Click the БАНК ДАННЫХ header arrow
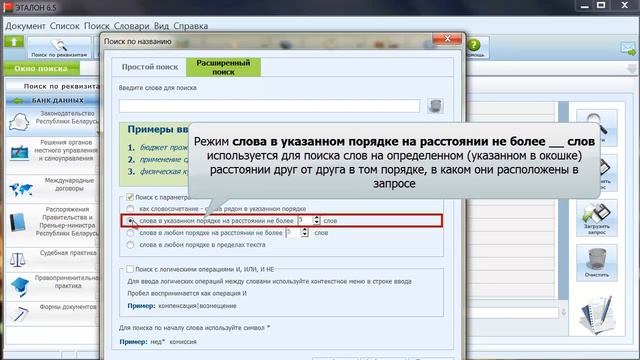The image size is (640, 360). coord(17,100)
